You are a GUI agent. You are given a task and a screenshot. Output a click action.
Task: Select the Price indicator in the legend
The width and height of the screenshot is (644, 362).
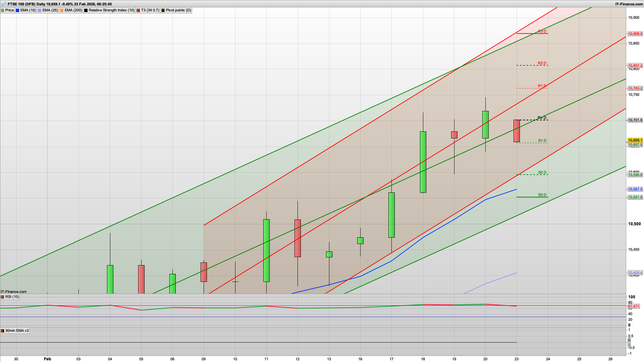pos(9,10)
